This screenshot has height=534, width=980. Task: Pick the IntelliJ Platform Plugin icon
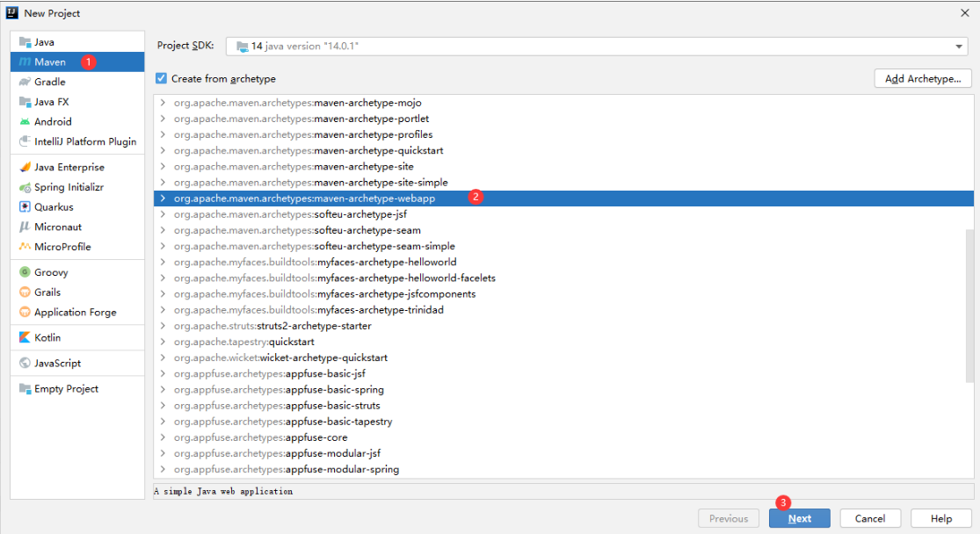click(25, 141)
